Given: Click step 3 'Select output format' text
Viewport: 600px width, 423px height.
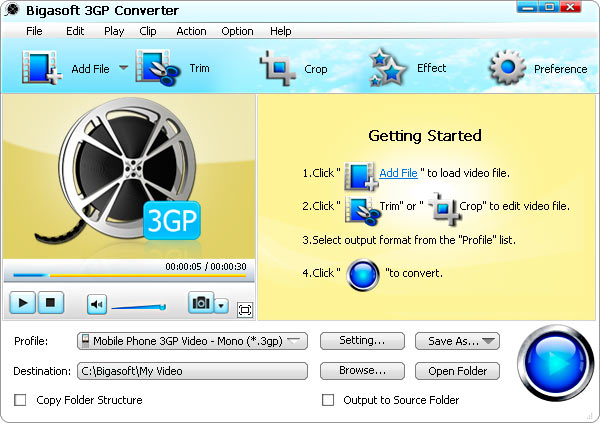Looking at the screenshot, I should [x=409, y=240].
